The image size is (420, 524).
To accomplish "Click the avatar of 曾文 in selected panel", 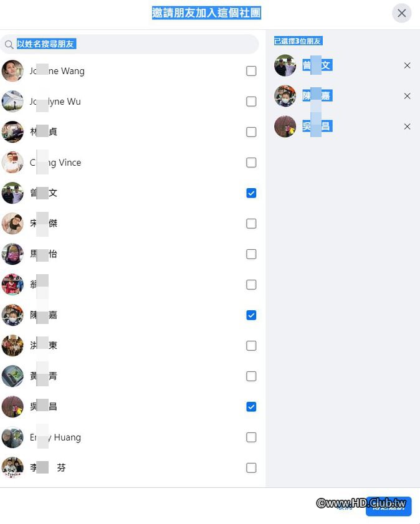I will click(285, 65).
